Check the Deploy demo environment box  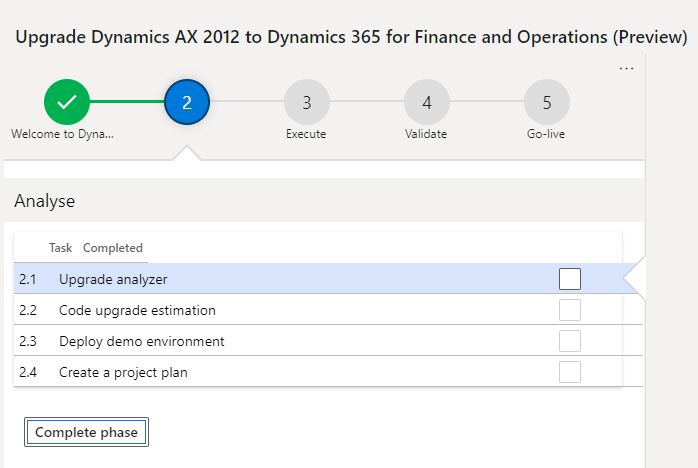570,341
